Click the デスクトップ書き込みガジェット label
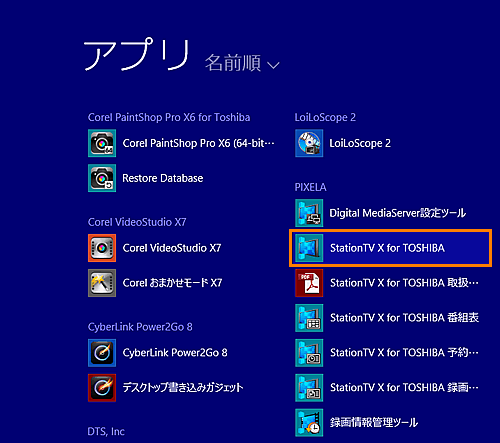The width and height of the screenshot is (500, 443). (183, 388)
